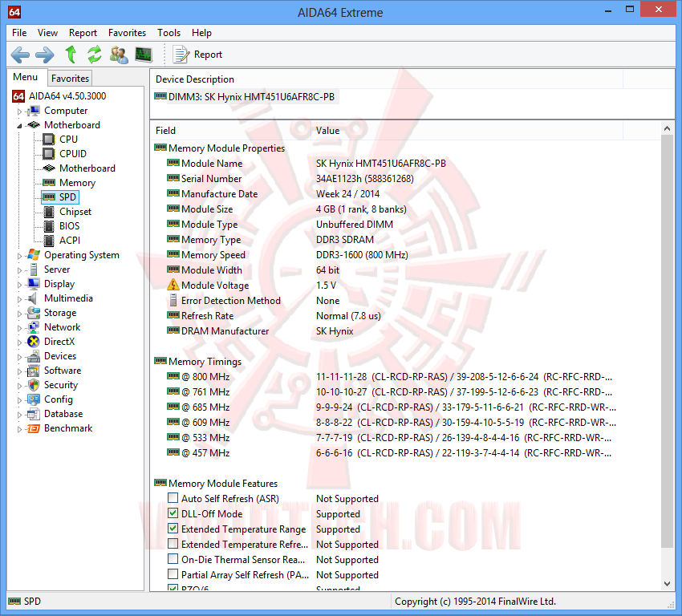This screenshot has width=682, height=616.
Task: Toggle On-Die Thermal Sensor Readout checkbox
Action: 173,558
